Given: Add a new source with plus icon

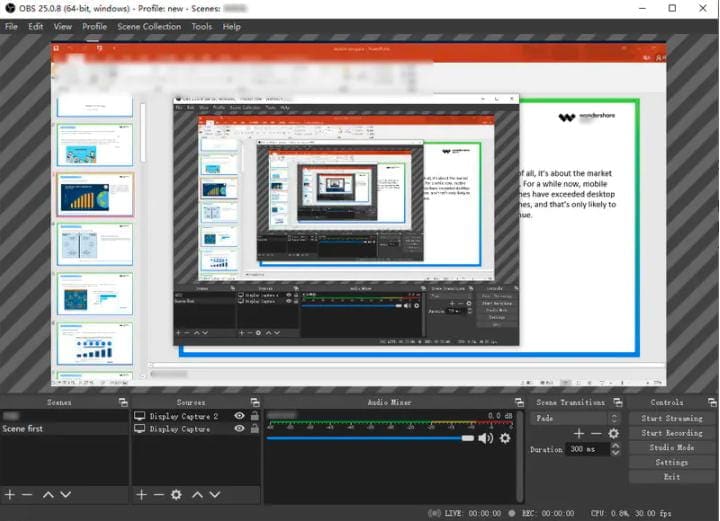Looking at the screenshot, I should click(x=141, y=494).
